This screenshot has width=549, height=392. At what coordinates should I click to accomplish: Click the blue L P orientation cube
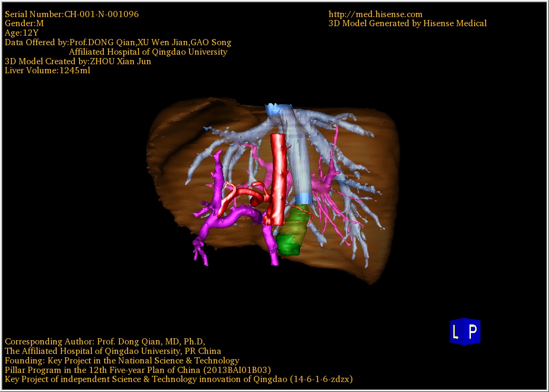[465, 332]
